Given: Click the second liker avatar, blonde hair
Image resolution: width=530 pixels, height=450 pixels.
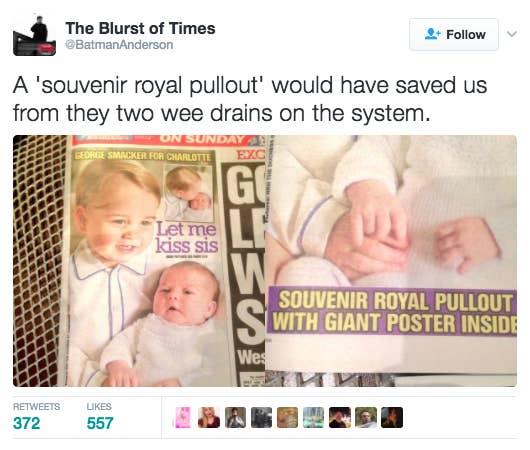Looking at the screenshot, I should click(209, 418).
